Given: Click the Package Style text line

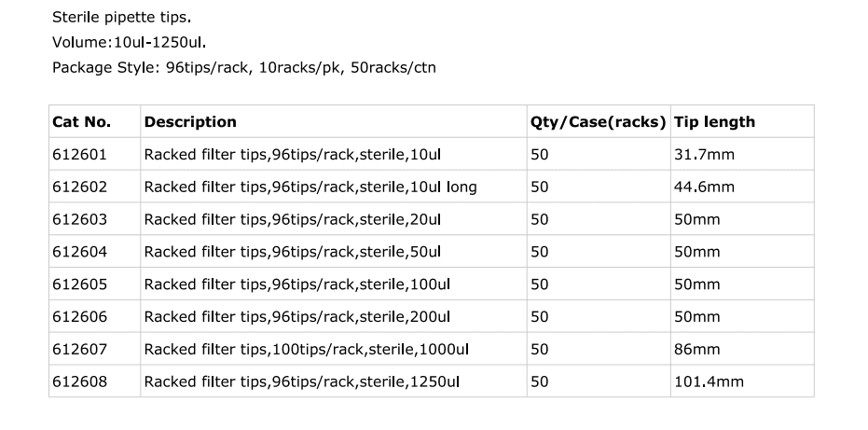Looking at the screenshot, I should 244,67.
